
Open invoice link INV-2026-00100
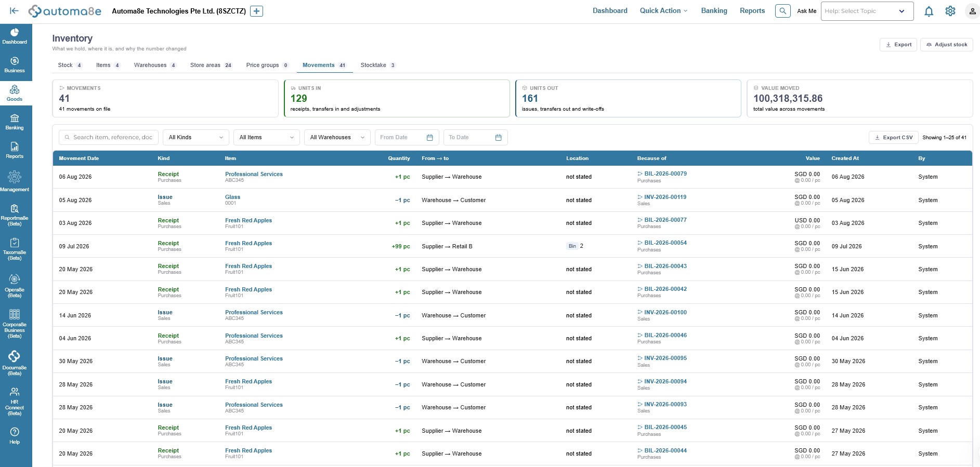click(x=665, y=312)
